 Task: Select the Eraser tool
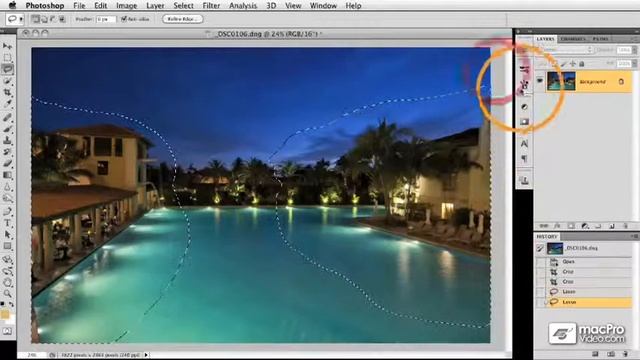(x=7, y=164)
